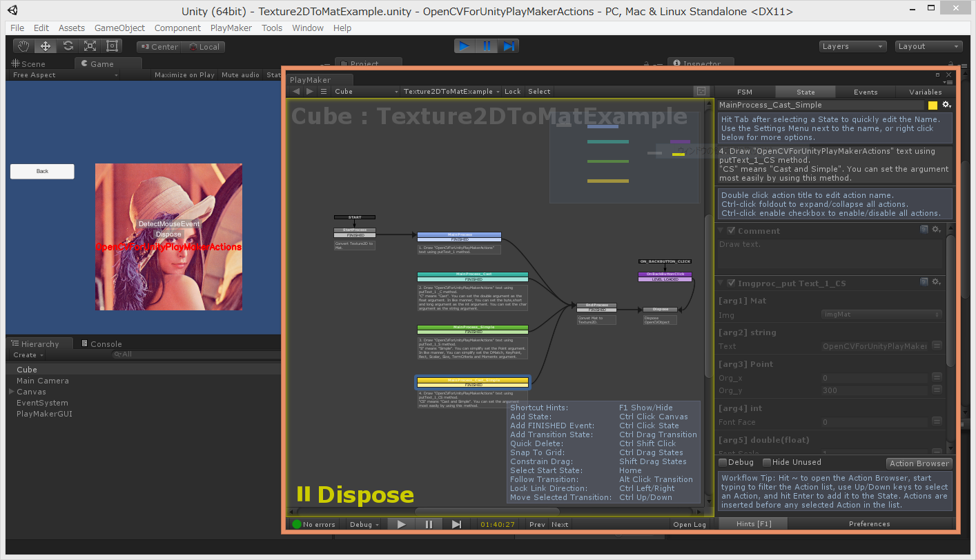
Task: Open the Texture2DToMatExample FSM dropdown
Action: (x=451, y=91)
